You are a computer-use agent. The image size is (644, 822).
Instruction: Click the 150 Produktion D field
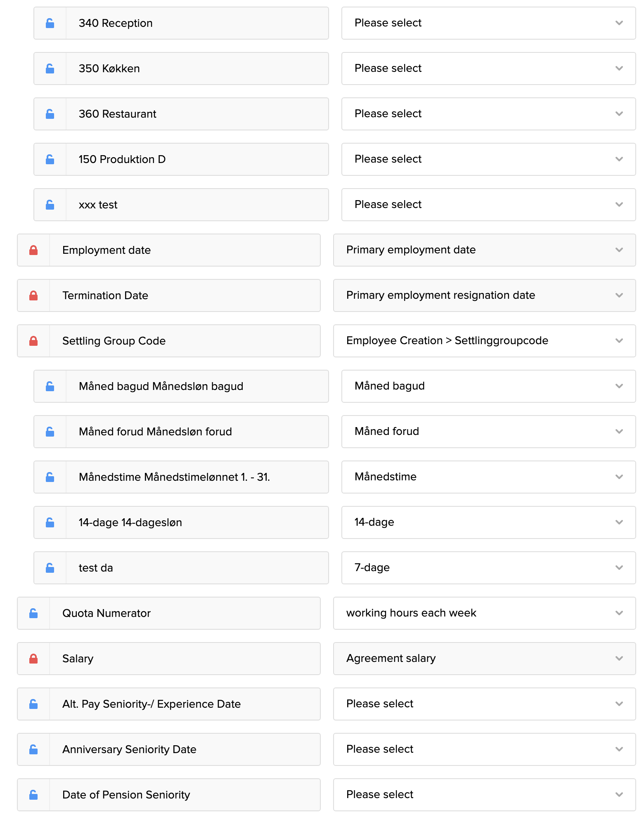pyautogui.click(x=197, y=159)
